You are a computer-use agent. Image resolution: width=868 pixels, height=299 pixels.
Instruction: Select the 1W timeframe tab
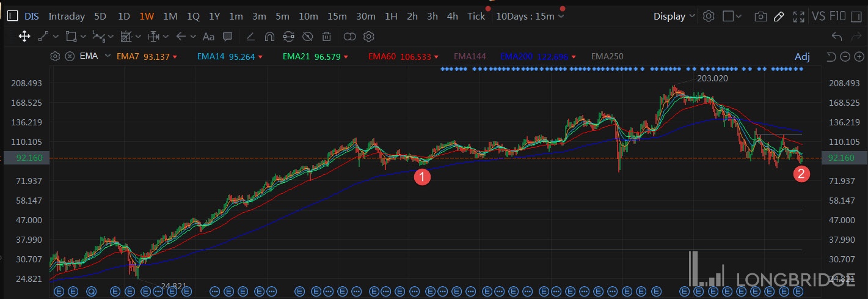pos(147,17)
